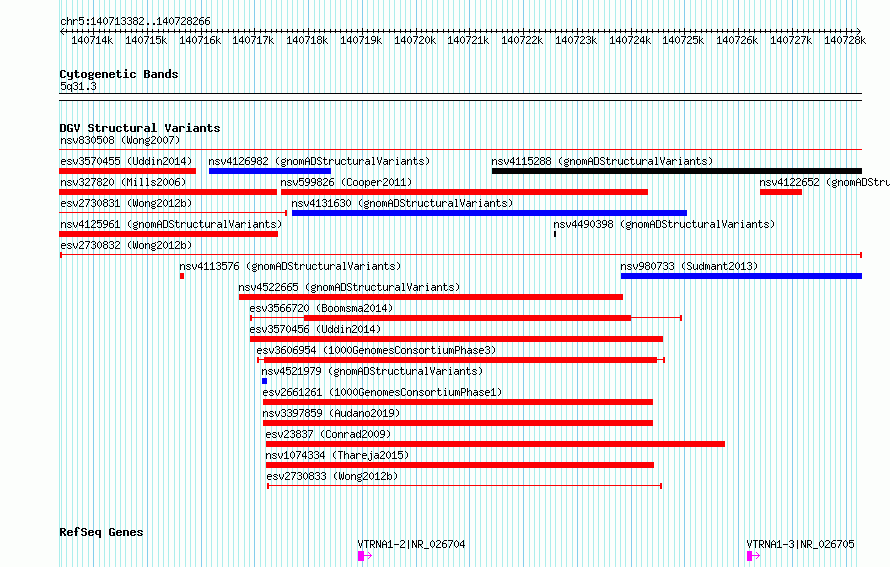890x567 pixels.
Task: Click the nsv830508 (Wong2007) label
Action: click(x=120, y=140)
